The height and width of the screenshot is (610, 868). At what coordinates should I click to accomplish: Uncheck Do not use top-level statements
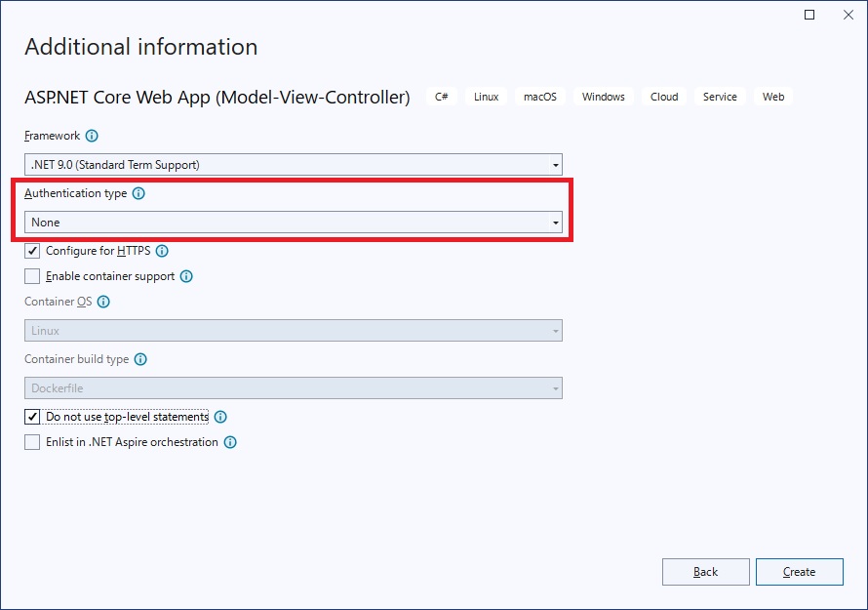[32, 417]
